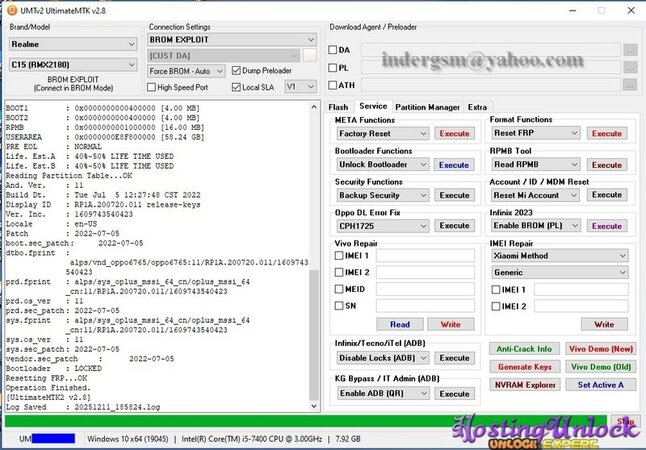
Task: Switch to the Flash tab
Action: [338, 106]
